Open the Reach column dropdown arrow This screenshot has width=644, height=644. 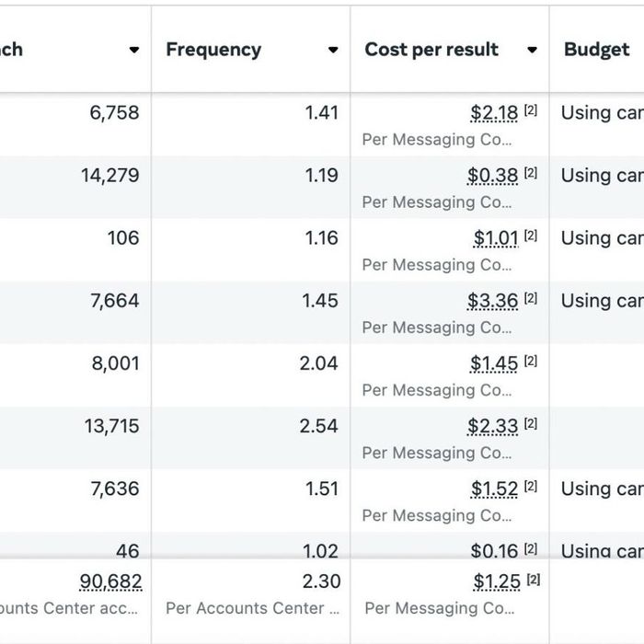pyautogui.click(x=134, y=51)
